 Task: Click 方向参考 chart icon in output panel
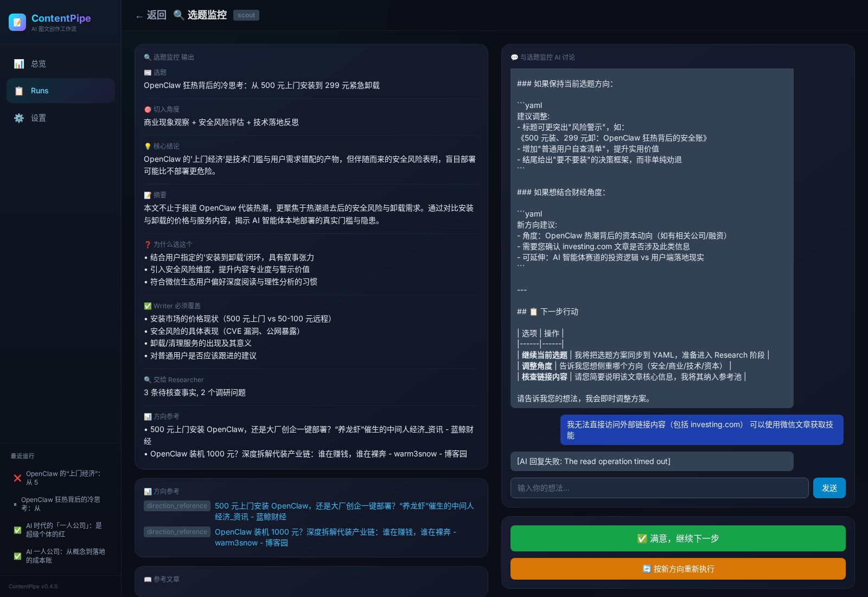(x=148, y=417)
